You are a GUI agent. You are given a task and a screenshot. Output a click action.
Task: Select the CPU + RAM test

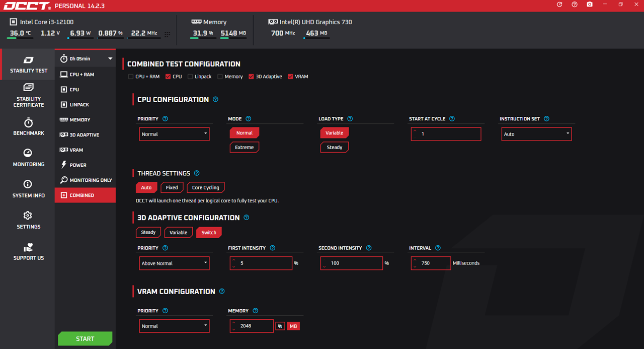pyautogui.click(x=85, y=75)
